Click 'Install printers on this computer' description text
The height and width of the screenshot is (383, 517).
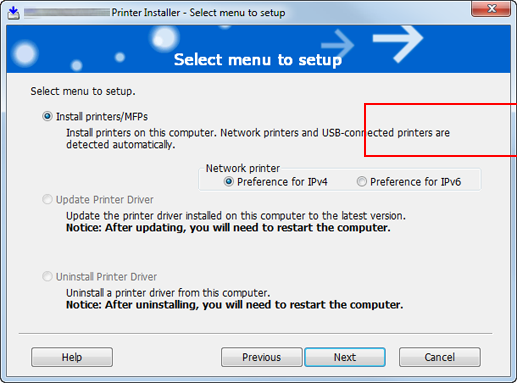point(258,138)
